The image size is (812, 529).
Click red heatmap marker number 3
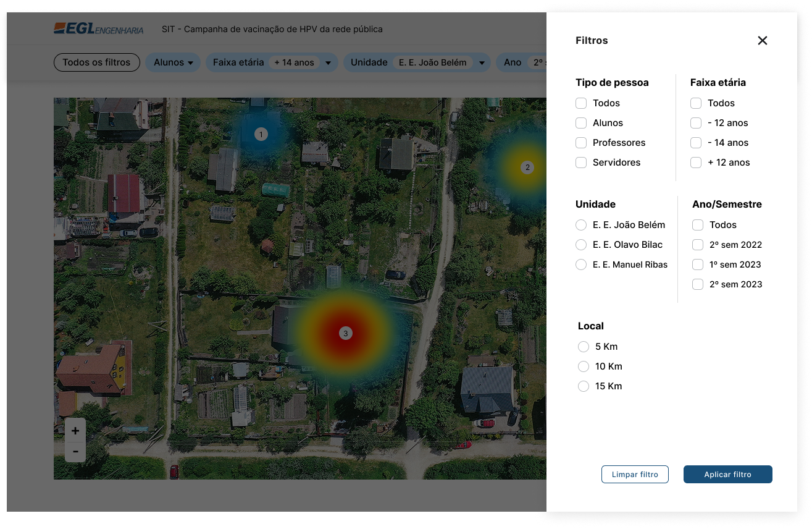coord(345,334)
